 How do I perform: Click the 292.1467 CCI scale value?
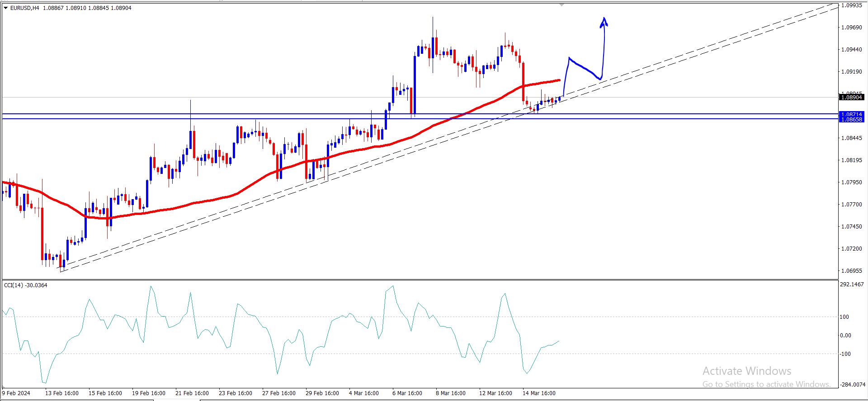pyautogui.click(x=851, y=284)
